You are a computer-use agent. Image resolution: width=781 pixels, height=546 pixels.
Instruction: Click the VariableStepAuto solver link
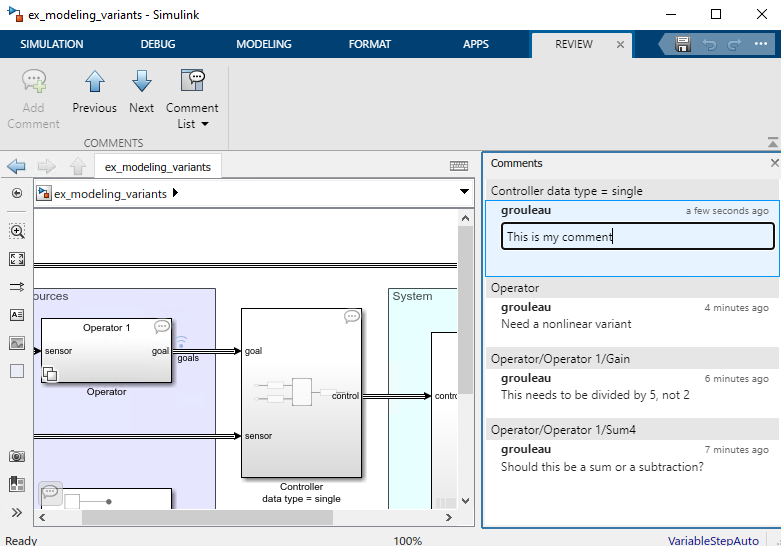(x=713, y=540)
